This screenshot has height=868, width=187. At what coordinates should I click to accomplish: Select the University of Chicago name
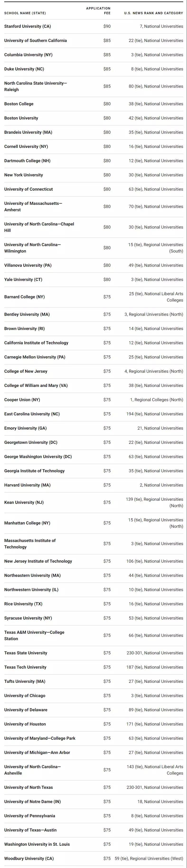[25, 695]
